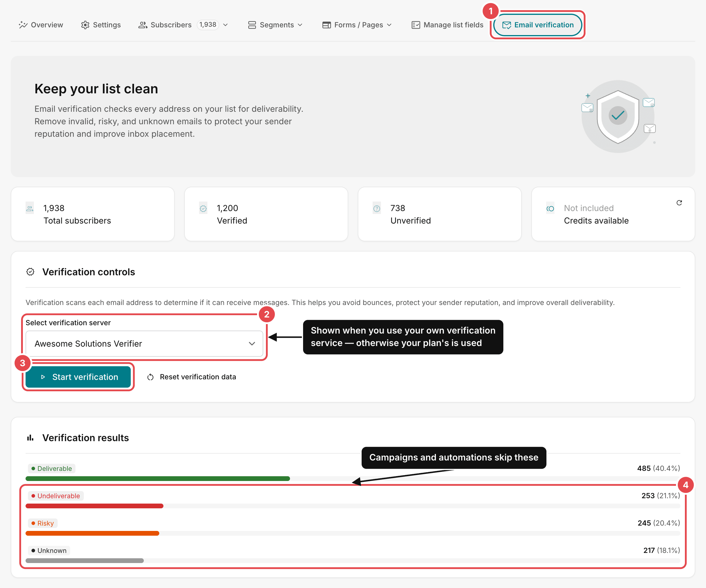Click the 738 Unverified card
Screen dimensions: 706x588
[439, 214]
